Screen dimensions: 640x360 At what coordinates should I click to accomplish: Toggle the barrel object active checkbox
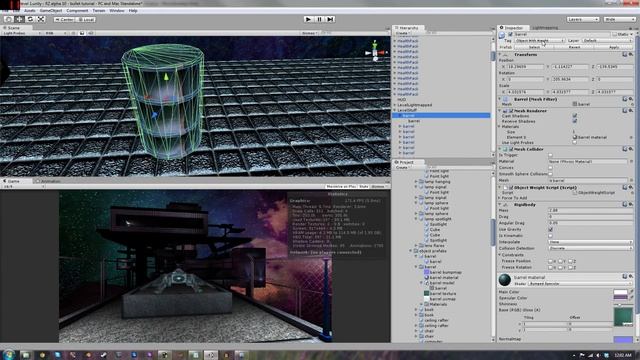[510, 34]
